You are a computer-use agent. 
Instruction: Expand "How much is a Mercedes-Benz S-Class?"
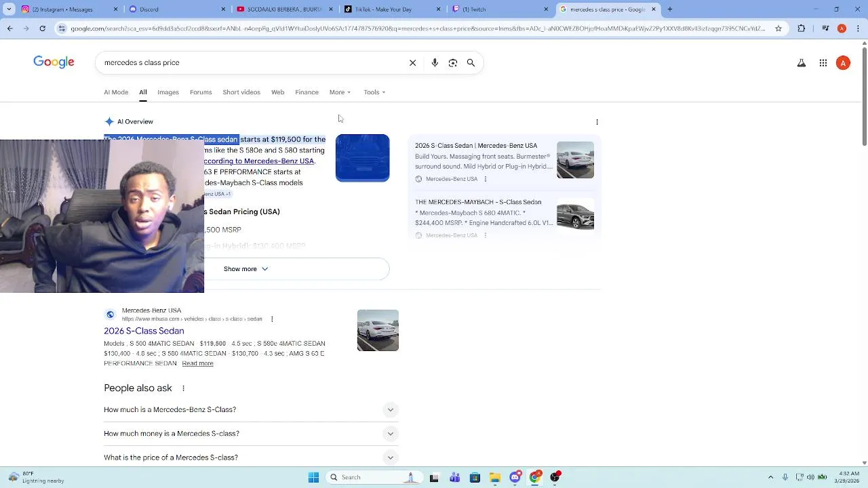251,409
